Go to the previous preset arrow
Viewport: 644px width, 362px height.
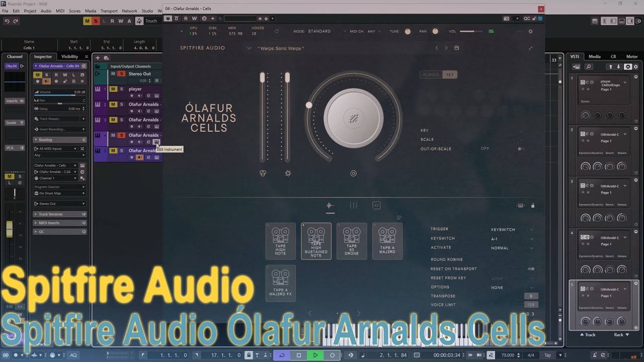pyautogui.click(x=437, y=48)
